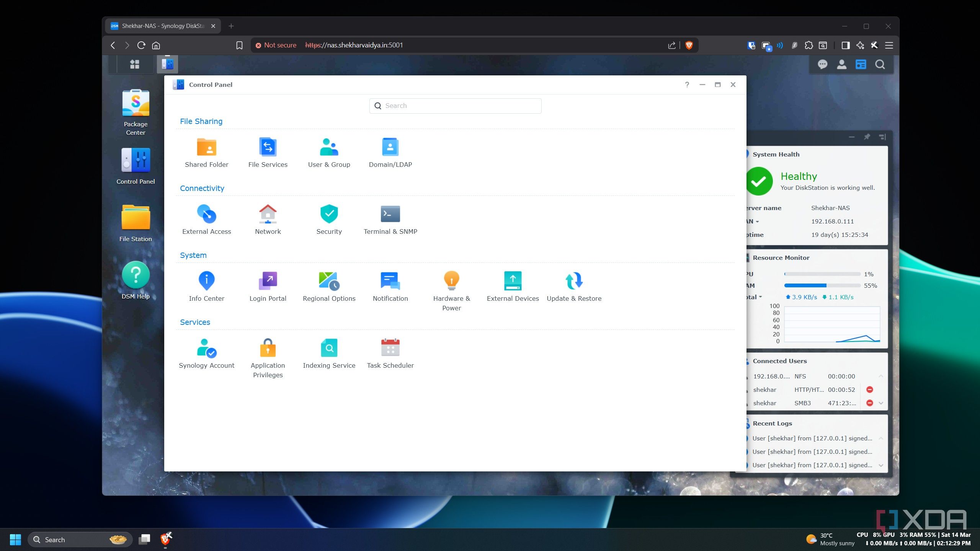Image resolution: width=980 pixels, height=551 pixels.
Task: Open Task Scheduler
Action: point(390,354)
